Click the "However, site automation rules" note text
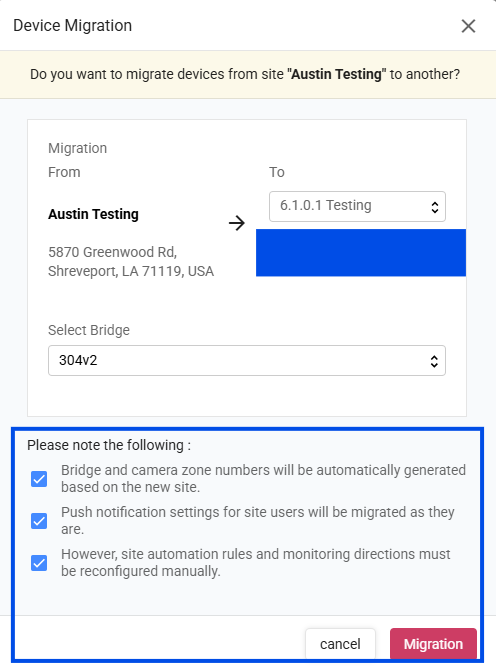The image size is (496, 670). pyautogui.click(x=255, y=562)
